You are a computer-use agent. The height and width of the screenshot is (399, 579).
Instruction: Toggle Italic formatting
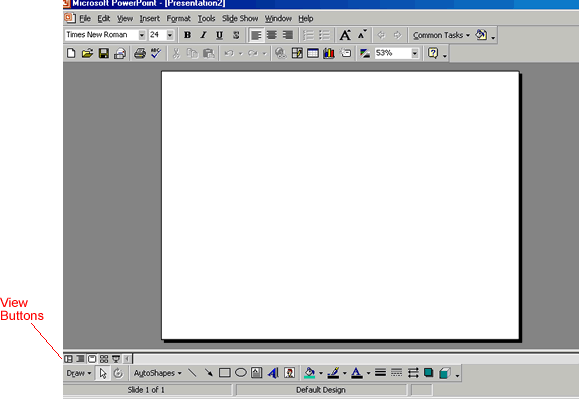coord(203,35)
